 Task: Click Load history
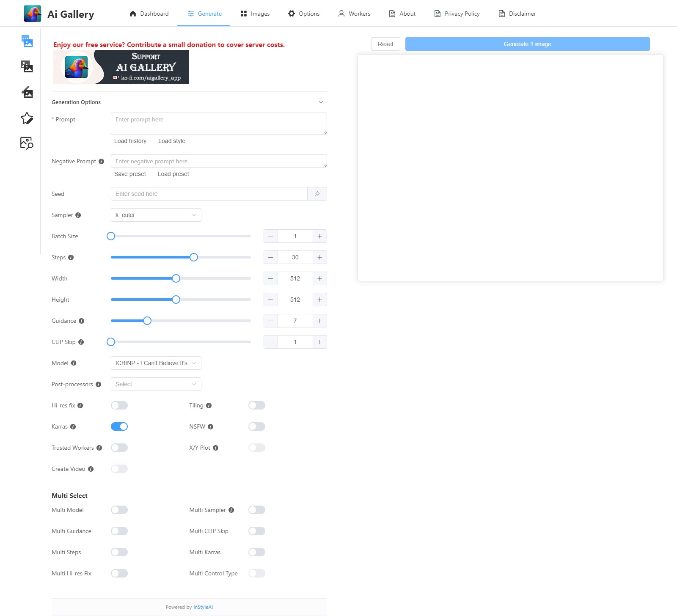130,141
